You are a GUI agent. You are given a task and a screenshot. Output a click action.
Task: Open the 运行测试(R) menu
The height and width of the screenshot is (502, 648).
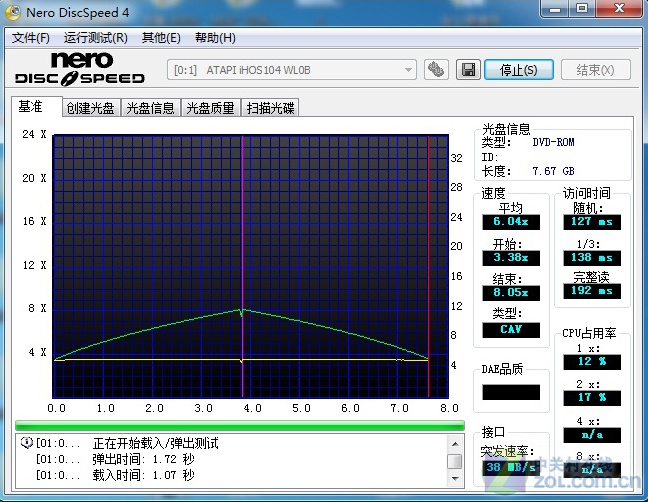[x=95, y=38]
